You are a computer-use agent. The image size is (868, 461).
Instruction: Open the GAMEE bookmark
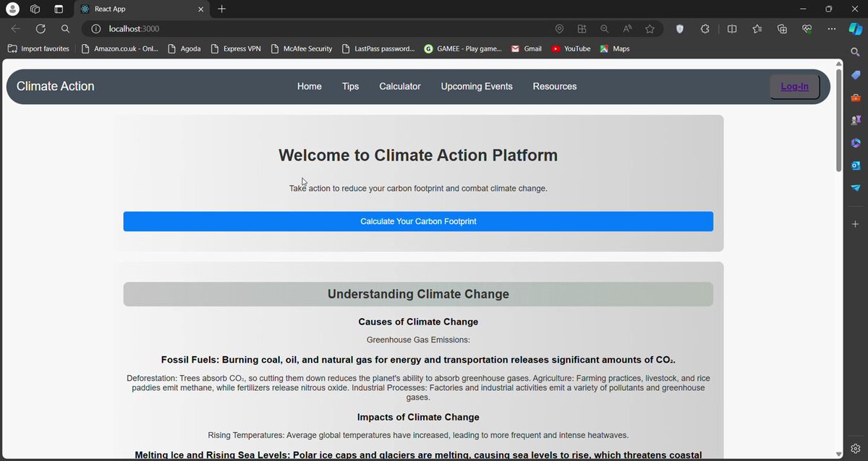463,48
